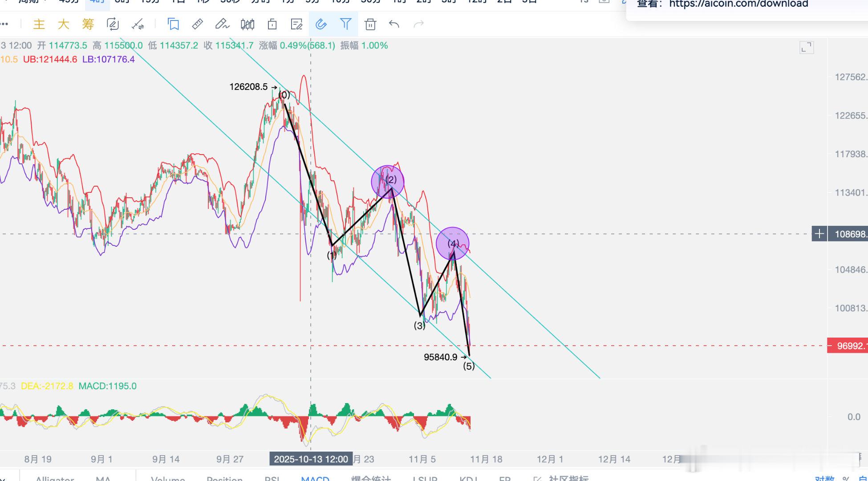Click purple circle marker at wave (2)
This screenshot has width=868, height=481.
coord(388,182)
